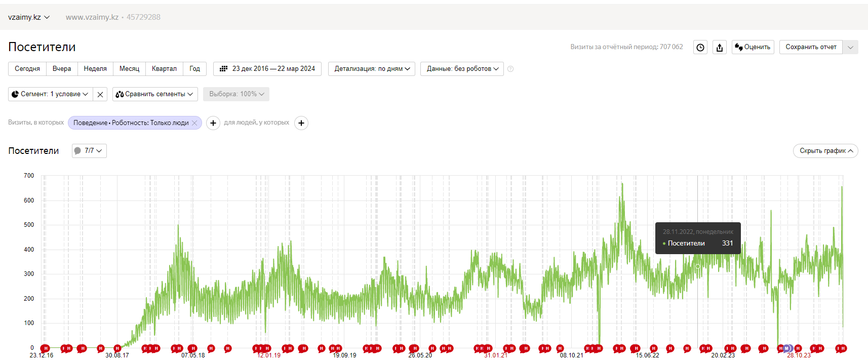Open the calendar date range picker
Screen dimensions: 868x363
[x=267, y=69]
